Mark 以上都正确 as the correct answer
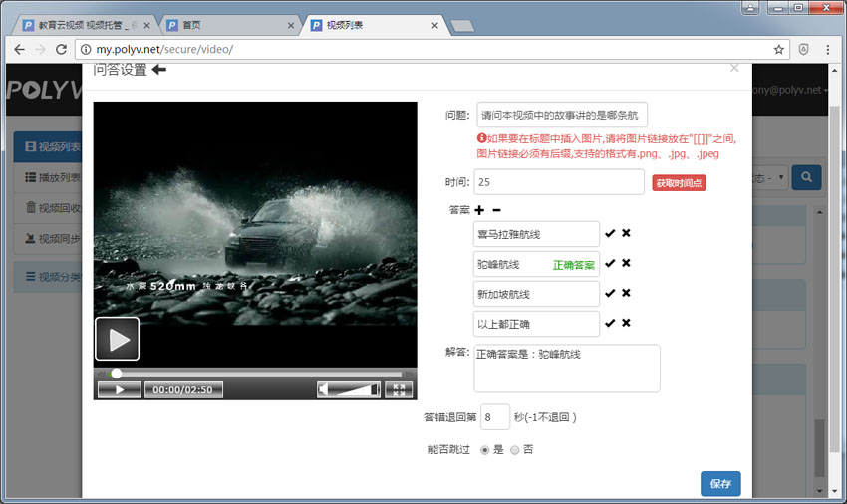Image resolution: width=847 pixels, height=504 pixels. tap(610, 323)
